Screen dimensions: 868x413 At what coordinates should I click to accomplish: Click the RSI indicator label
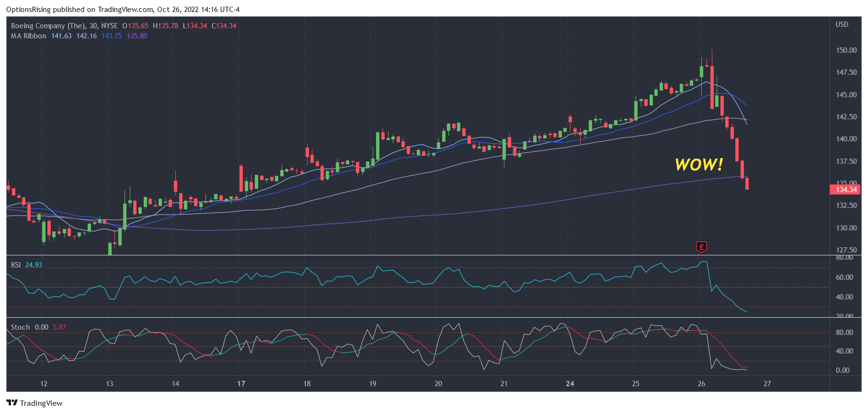[x=16, y=265]
